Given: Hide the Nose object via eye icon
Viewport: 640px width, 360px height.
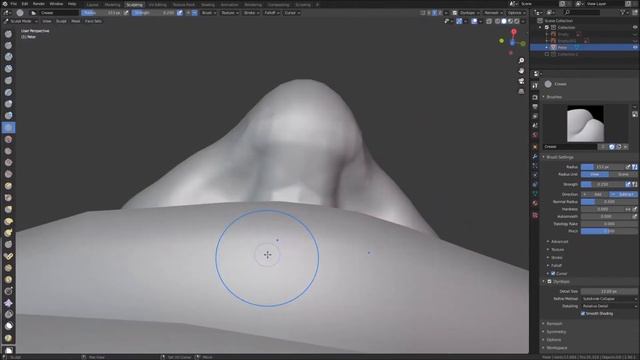Looking at the screenshot, I should tap(635, 47).
